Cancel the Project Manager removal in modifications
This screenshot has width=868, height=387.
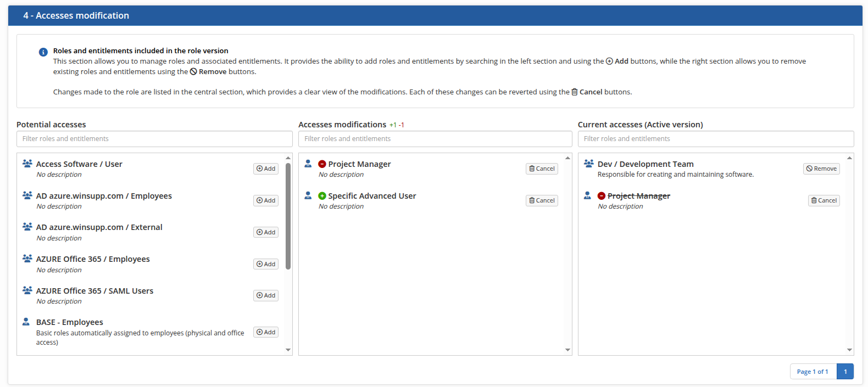click(542, 169)
